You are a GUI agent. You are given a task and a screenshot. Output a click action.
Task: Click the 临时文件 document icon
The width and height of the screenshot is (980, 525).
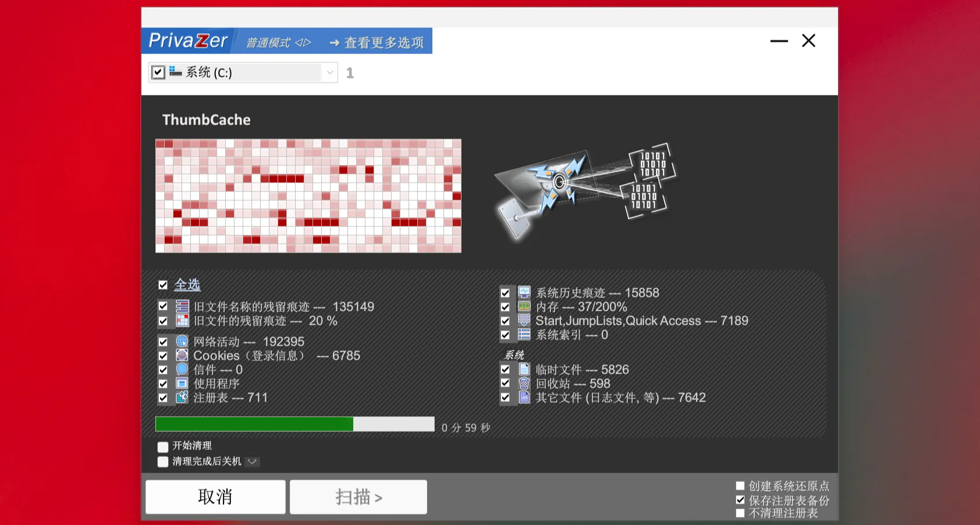524,369
